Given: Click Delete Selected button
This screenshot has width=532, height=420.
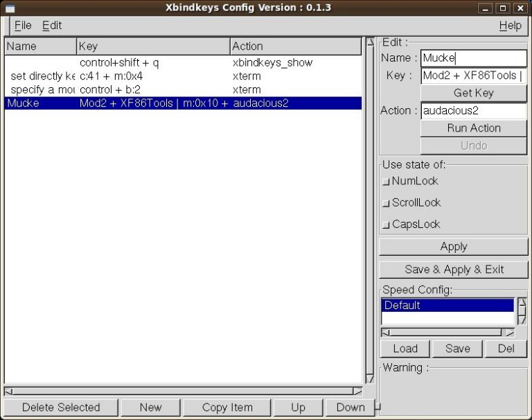Looking at the screenshot, I should click(x=61, y=408).
